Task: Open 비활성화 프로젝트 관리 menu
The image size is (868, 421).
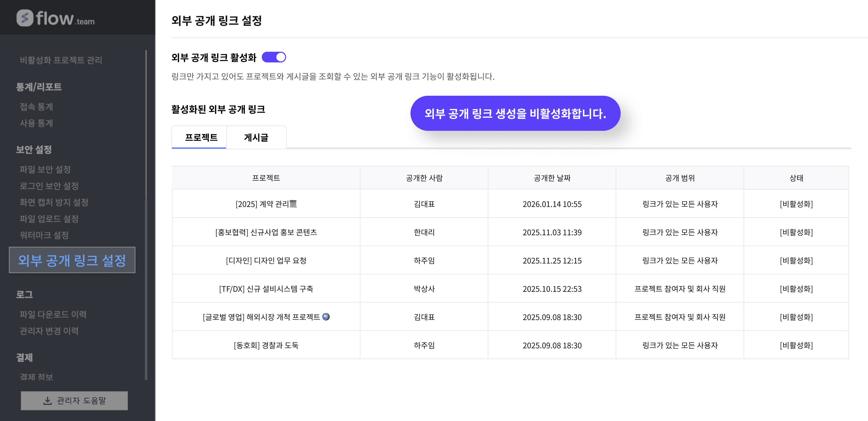Action: coord(61,60)
